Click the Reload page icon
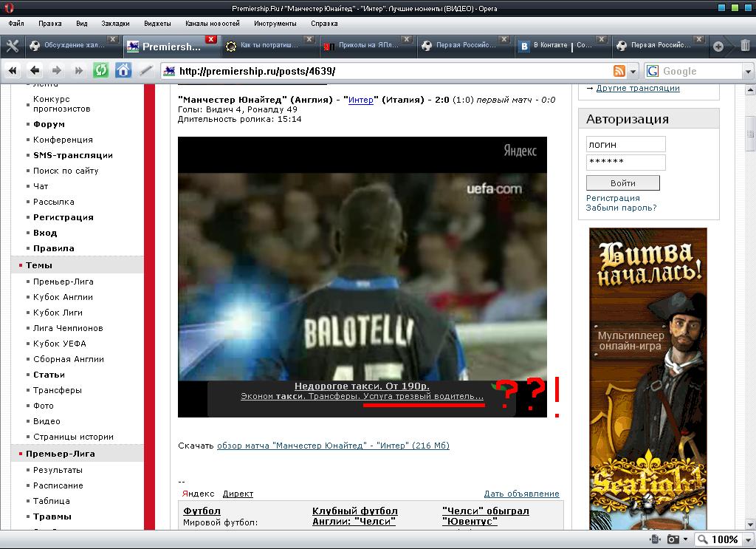This screenshot has height=549, width=756. [100, 71]
